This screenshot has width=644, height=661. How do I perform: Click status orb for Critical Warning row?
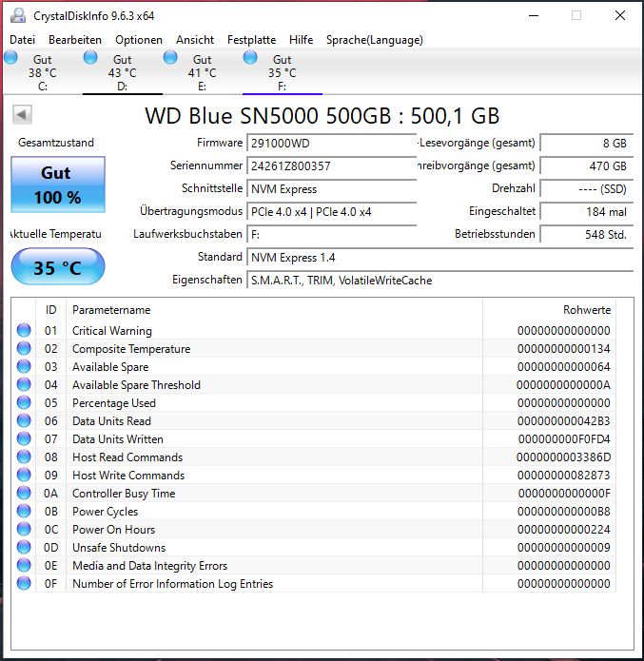[24, 330]
